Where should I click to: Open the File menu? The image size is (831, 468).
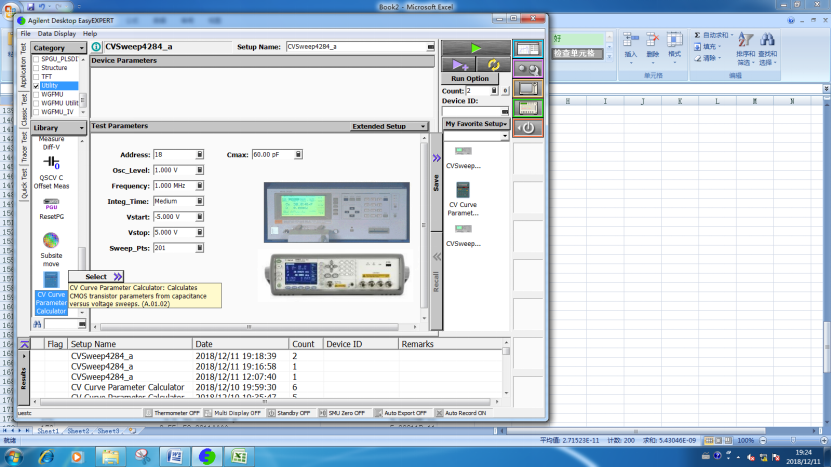coord(25,33)
